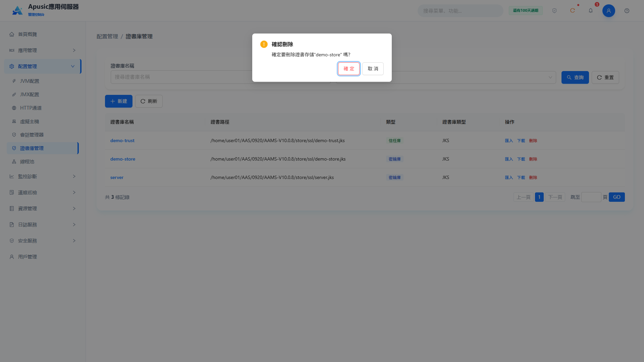Click the orange refresh icon in header
Image resolution: width=644 pixels, height=362 pixels.
[573, 11]
